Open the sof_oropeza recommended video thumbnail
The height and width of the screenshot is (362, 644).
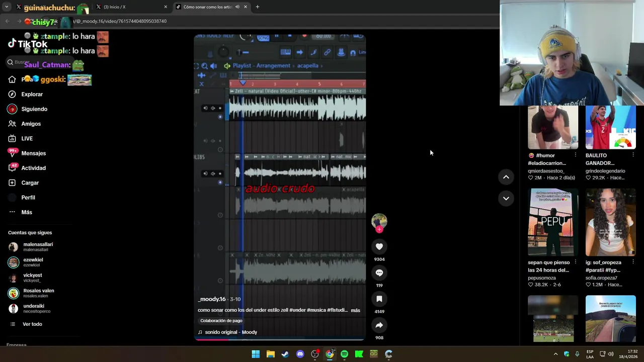[610, 222]
